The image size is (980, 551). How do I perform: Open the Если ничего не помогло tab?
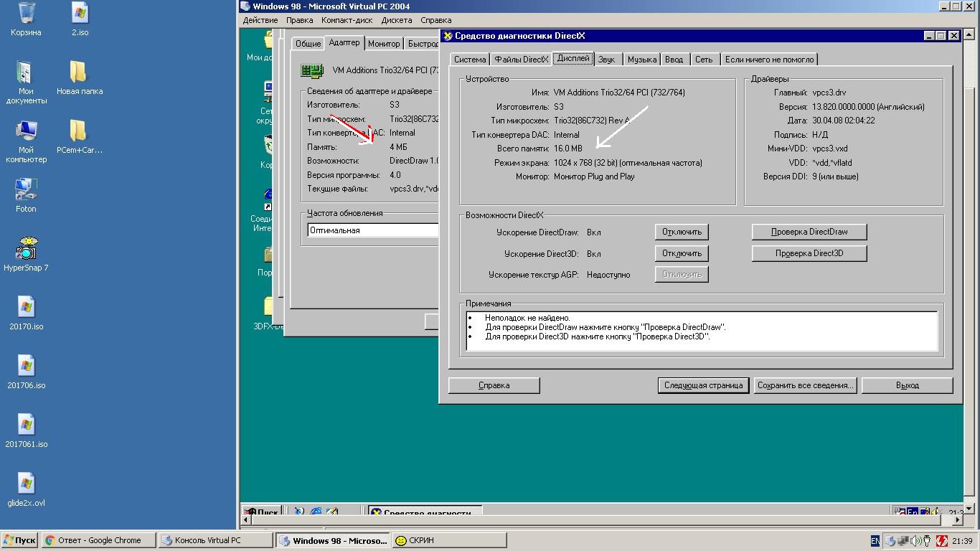769,60
